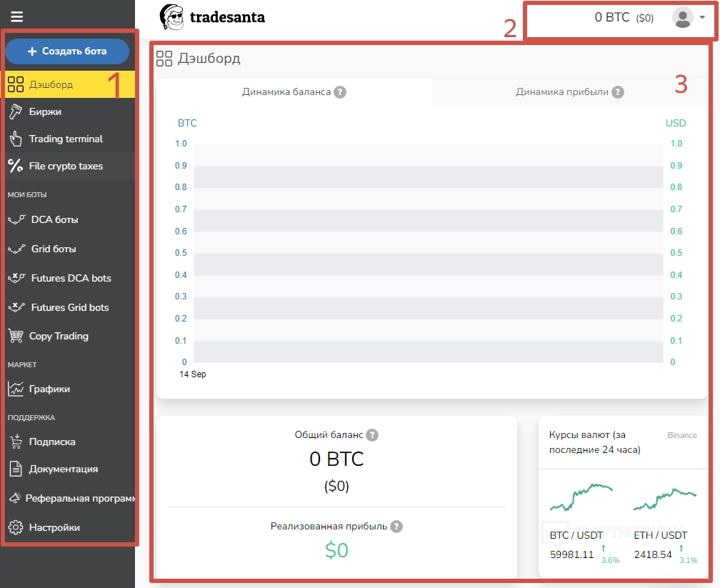Viewport: 720px width, 588px height.
Task: Click the 3.1% ETH change value
Action: (x=689, y=560)
